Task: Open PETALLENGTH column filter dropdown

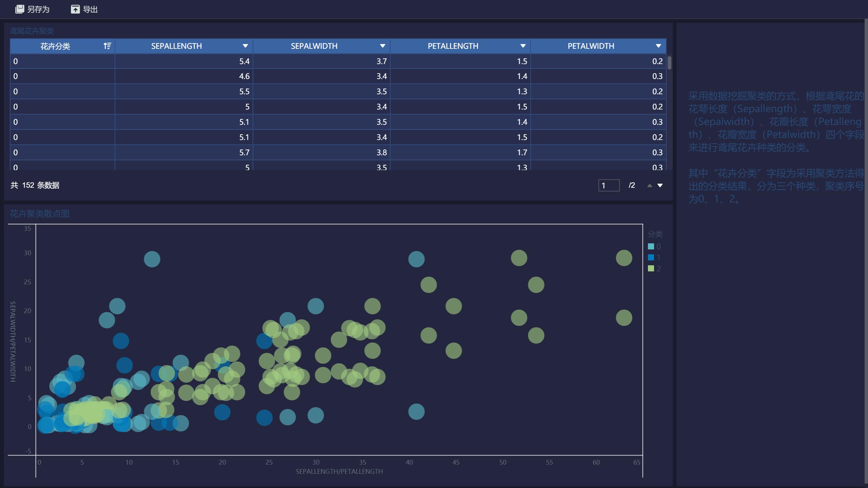Action: click(x=523, y=46)
